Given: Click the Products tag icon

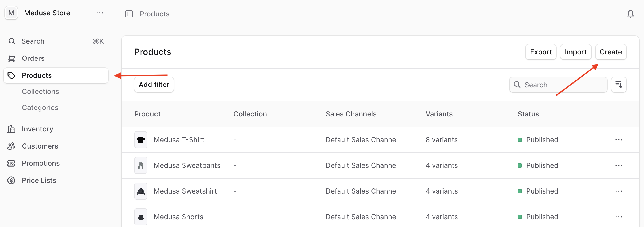Looking at the screenshot, I should (x=11, y=75).
